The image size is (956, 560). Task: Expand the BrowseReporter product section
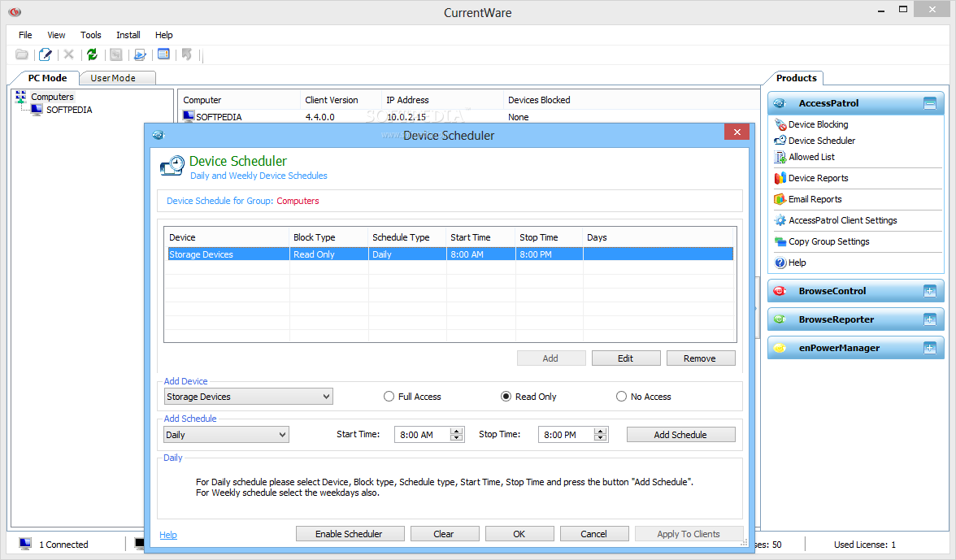coord(930,319)
